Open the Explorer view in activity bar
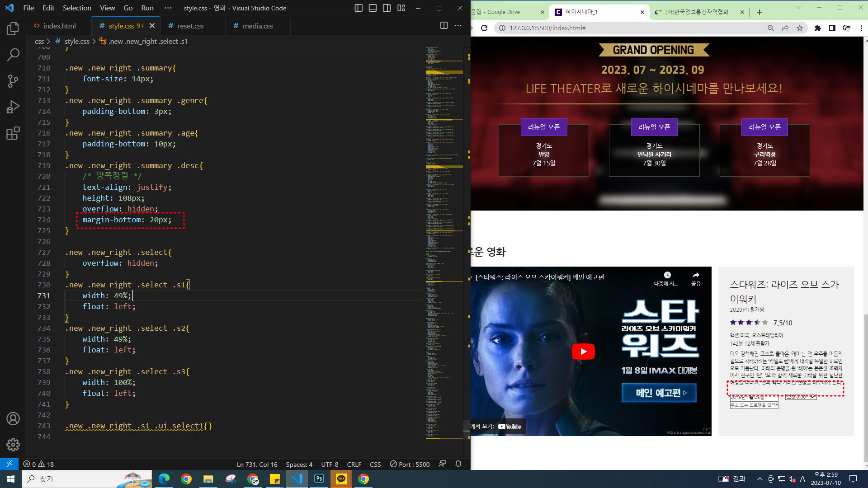 click(x=13, y=29)
